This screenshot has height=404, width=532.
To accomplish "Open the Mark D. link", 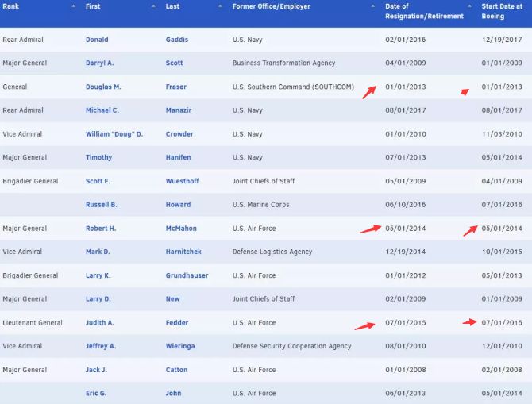I will (x=98, y=252).
